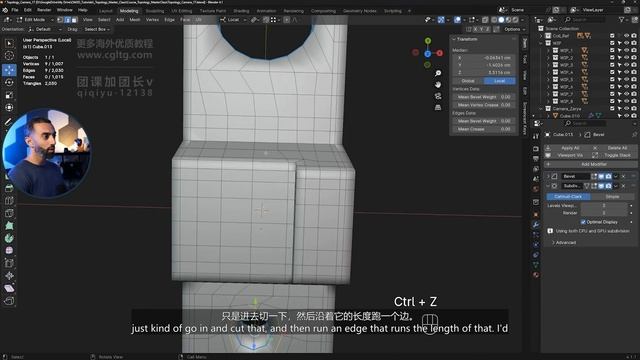Enable edge select mode
This screenshot has width=640, height=360.
[x=67, y=20]
